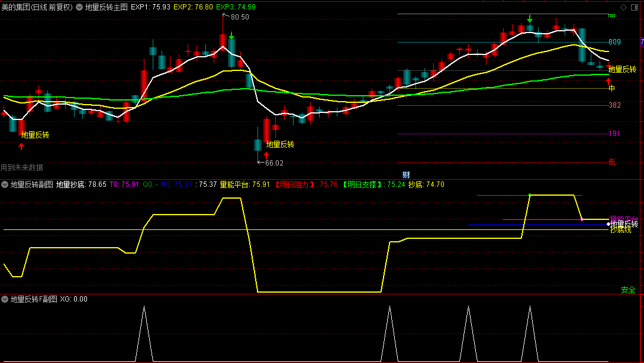
Task: Collapse the 地量反转F副图 panel arrow
Action: [x=5, y=299]
